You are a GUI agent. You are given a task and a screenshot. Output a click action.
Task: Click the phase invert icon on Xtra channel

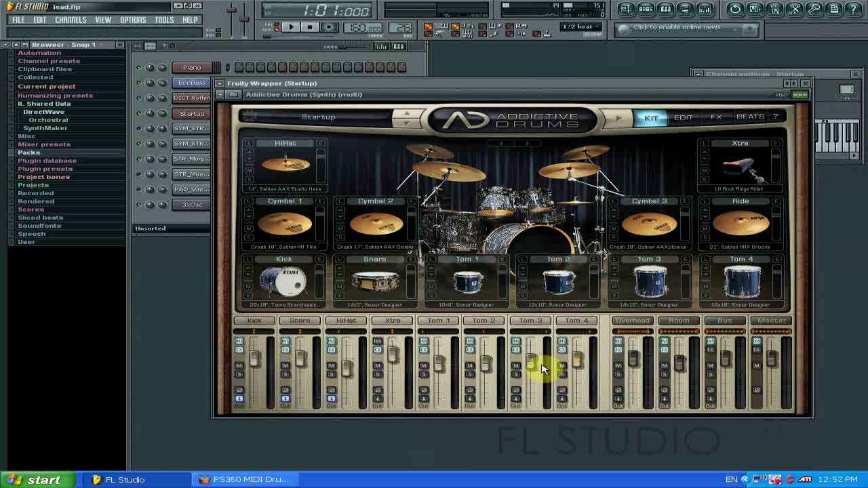tap(377, 390)
